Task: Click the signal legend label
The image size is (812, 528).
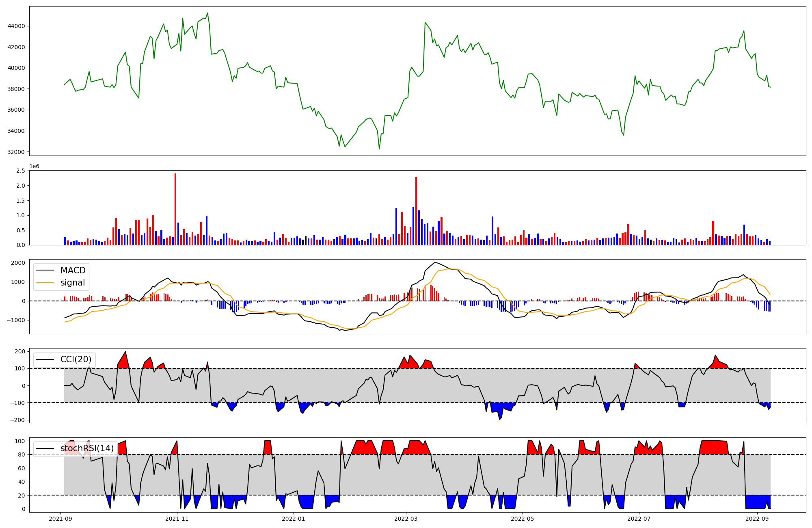Action: click(72, 283)
